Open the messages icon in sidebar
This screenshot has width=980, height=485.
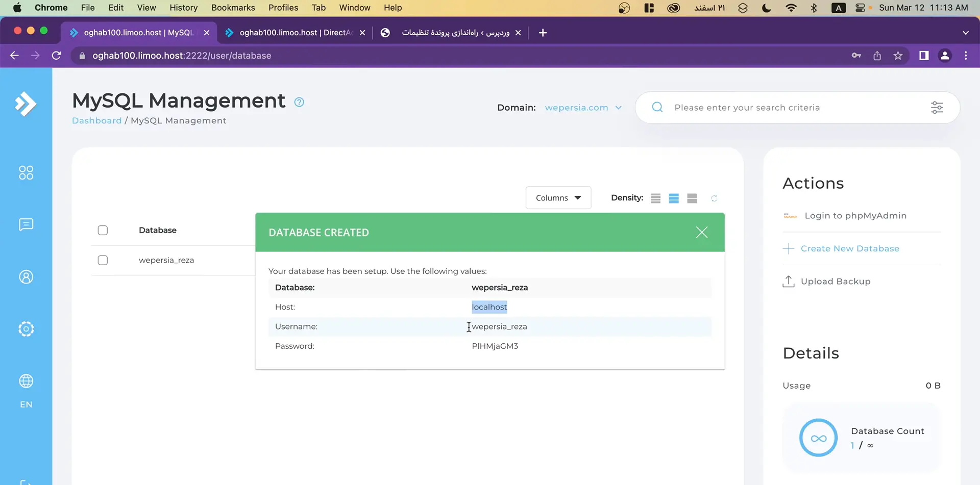[x=26, y=224]
